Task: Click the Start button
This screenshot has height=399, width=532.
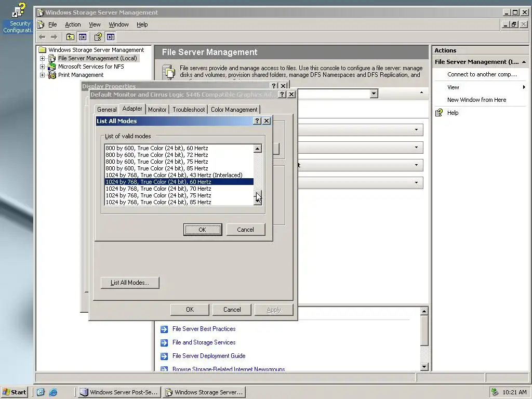Action: [x=14, y=392]
